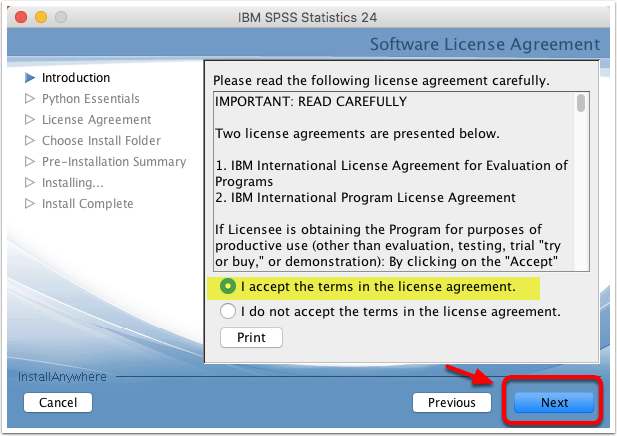Select the Introduction step label
The width and height of the screenshot is (617, 436).
click(76, 78)
